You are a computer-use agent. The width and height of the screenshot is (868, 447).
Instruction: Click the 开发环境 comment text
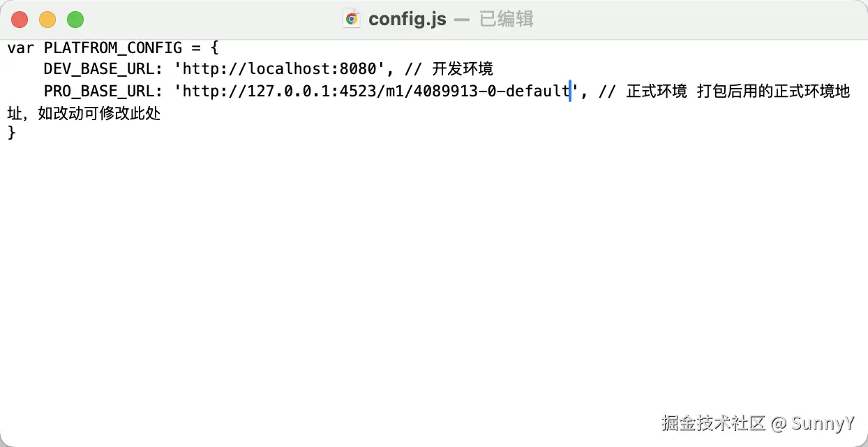point(463,70)
